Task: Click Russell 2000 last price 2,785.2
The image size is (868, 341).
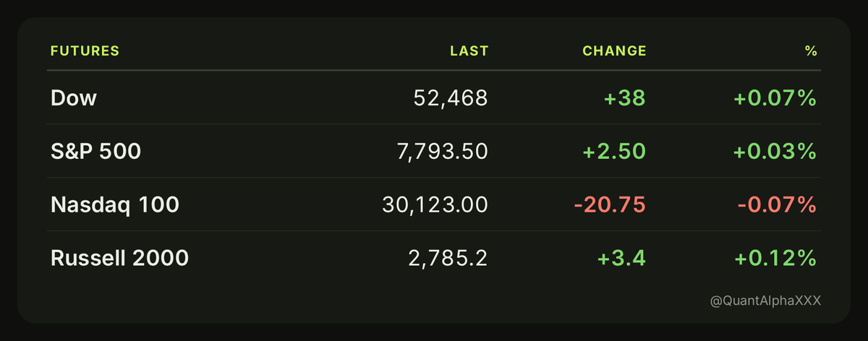Action: click(x=444, y=259)
